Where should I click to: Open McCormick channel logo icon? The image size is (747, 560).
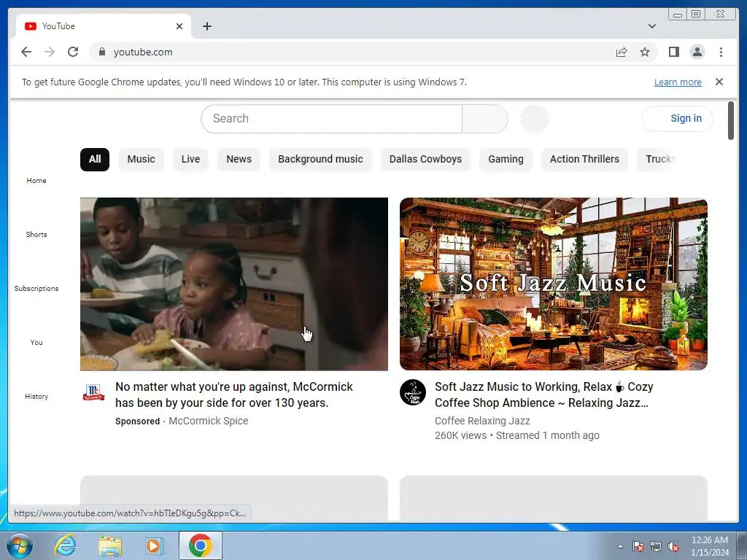[x=93, y=392]
